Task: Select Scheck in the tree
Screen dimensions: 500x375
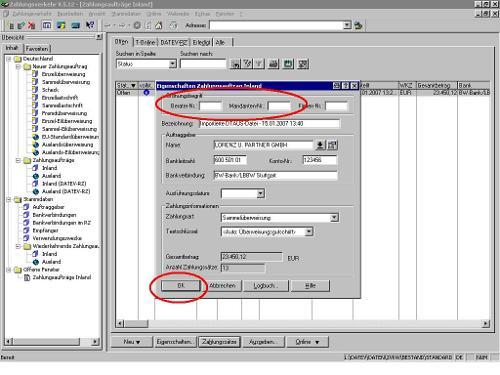Action: tap(50, 90)
